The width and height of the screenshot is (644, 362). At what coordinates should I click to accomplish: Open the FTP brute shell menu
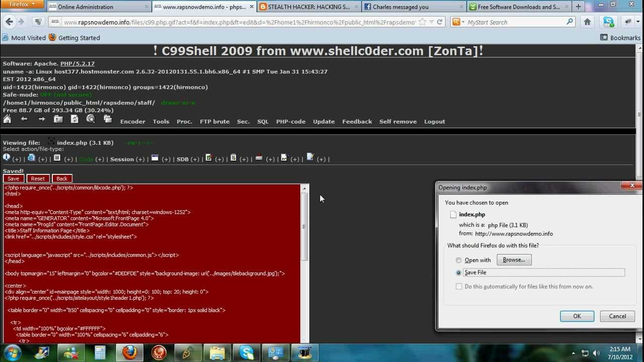(x=214, y=122)
